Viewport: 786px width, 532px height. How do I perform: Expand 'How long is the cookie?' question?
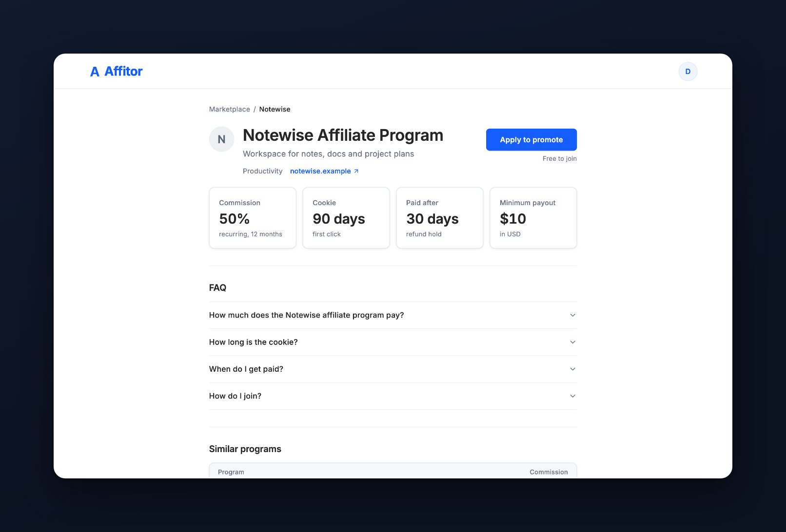[x=393, y=342]
